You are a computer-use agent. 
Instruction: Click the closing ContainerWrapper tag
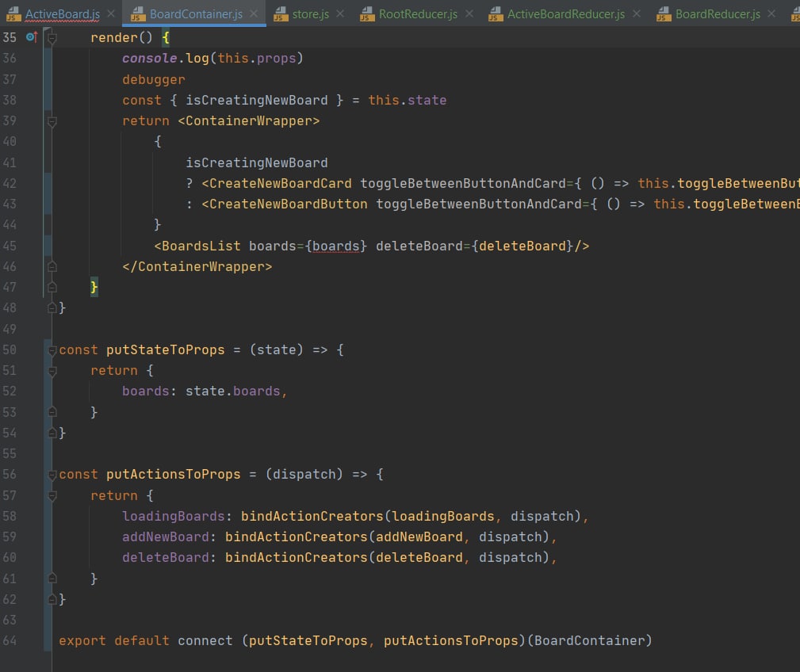197,266
